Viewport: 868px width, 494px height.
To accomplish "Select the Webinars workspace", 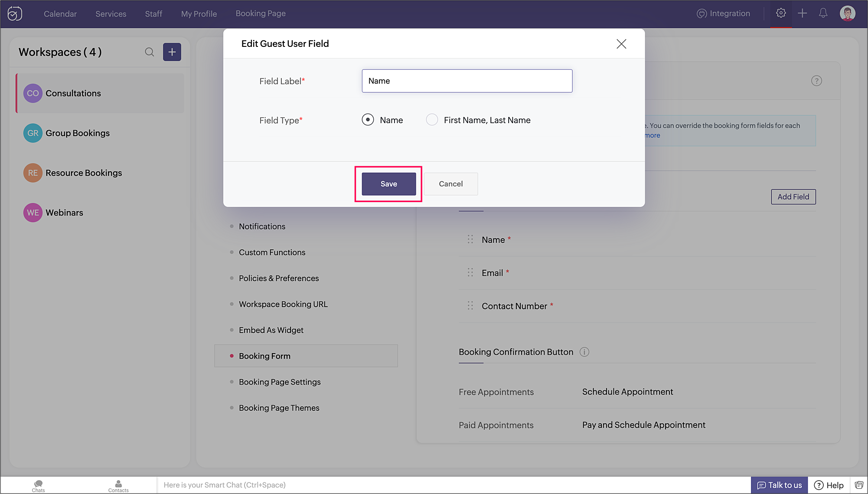I will [64, 213].
